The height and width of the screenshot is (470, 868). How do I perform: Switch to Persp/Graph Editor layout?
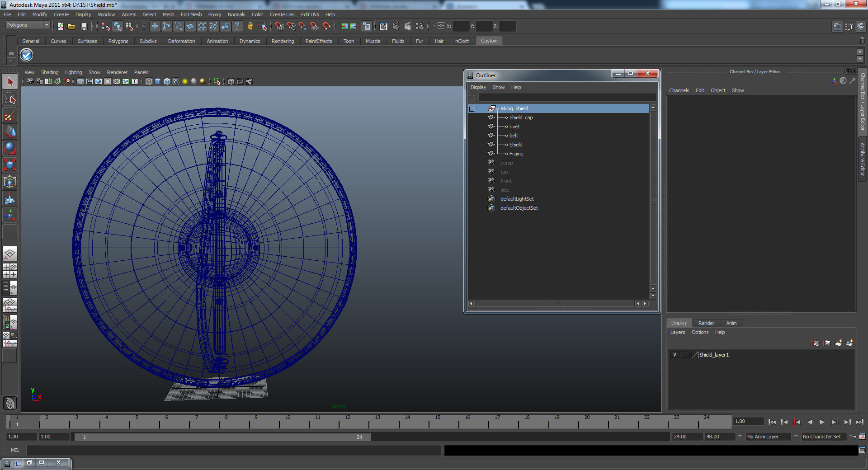(x=10, y=305)
